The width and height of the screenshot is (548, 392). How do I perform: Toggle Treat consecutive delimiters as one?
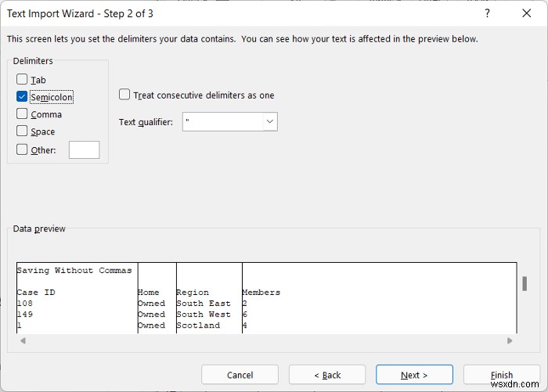pyautogui.click(x=124, y=95)
